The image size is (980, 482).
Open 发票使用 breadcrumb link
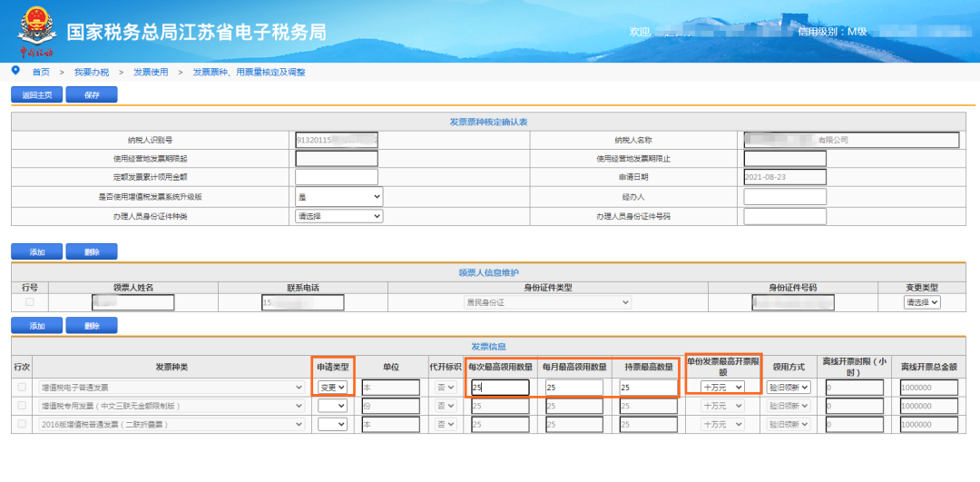pos(151,72)
